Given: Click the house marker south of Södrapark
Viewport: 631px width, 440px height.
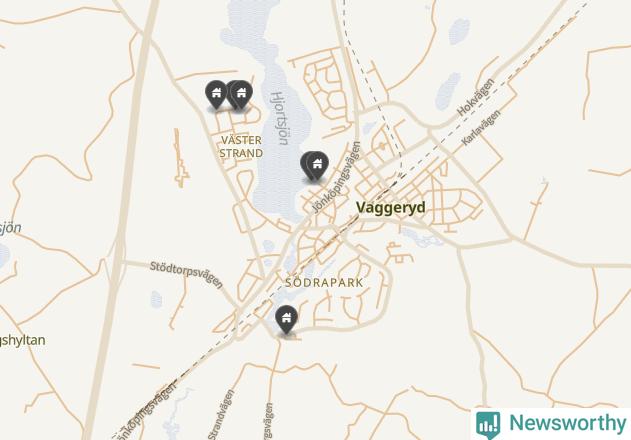Looking at the screenshot, I should pyautogui.click(x=287, y=319).
